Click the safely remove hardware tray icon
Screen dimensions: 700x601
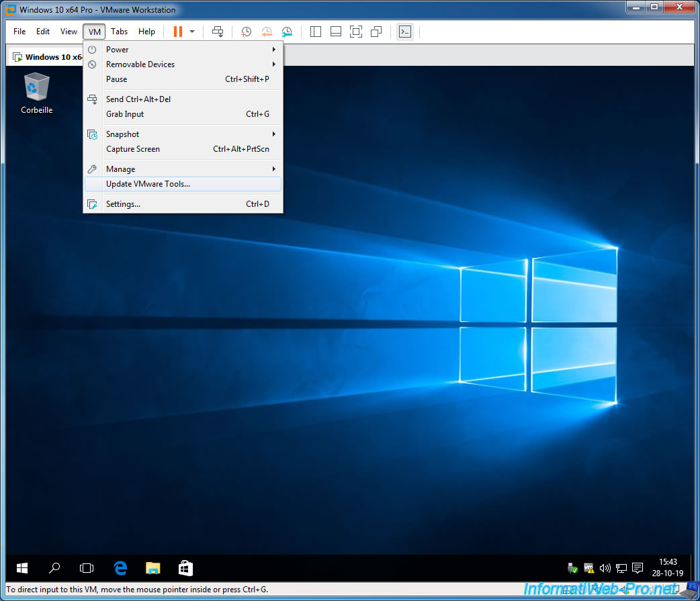[x=572, y=568]
